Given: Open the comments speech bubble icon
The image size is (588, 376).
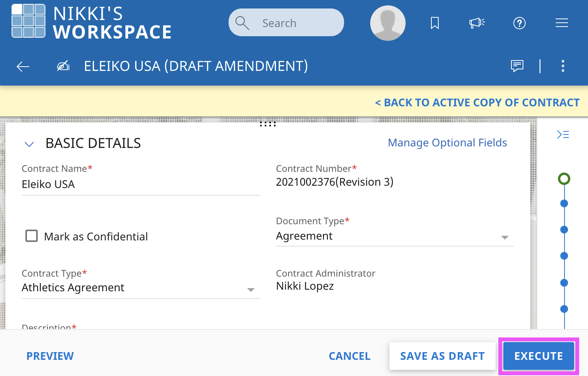Looking at the screenshot, I should pyautogui.click(x=517, y=66).
